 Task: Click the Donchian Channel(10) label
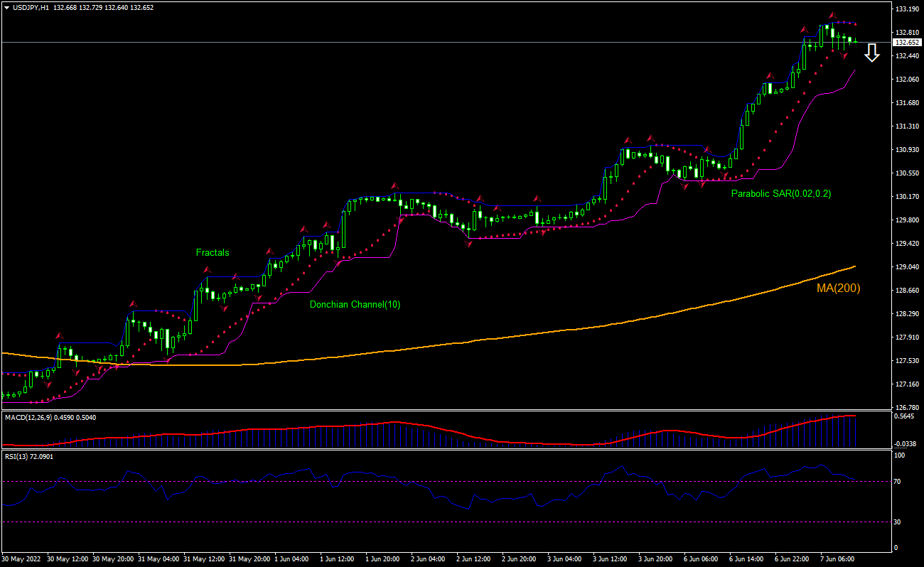point(354,304)
